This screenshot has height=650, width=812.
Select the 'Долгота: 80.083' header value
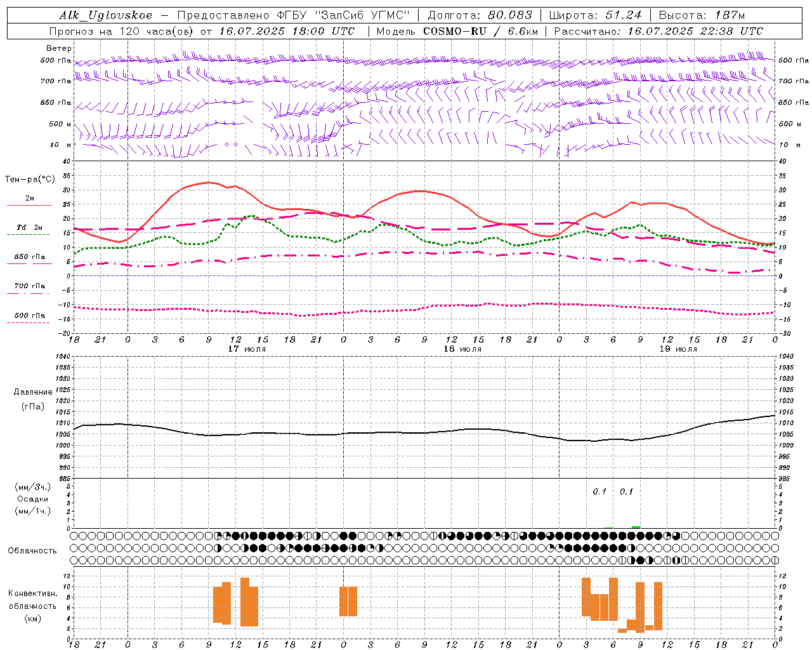coord(480,15)
